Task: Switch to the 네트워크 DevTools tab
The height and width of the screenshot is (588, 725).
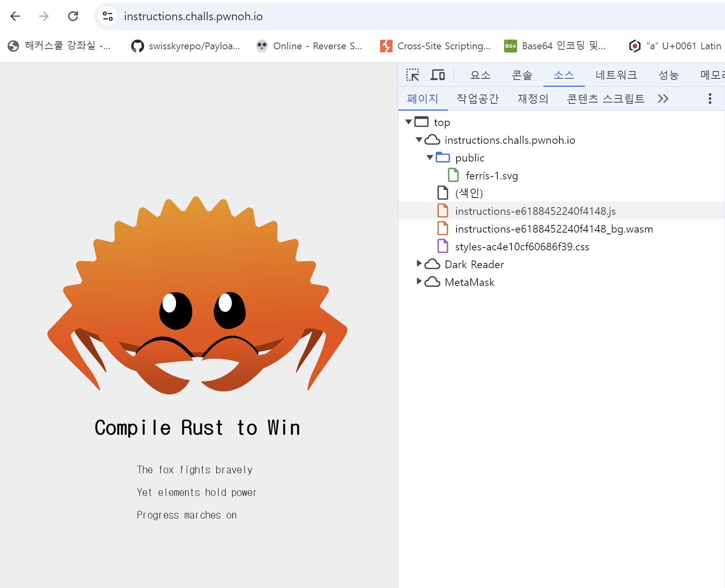Action: pyautogui.click(x=616, y=75)
